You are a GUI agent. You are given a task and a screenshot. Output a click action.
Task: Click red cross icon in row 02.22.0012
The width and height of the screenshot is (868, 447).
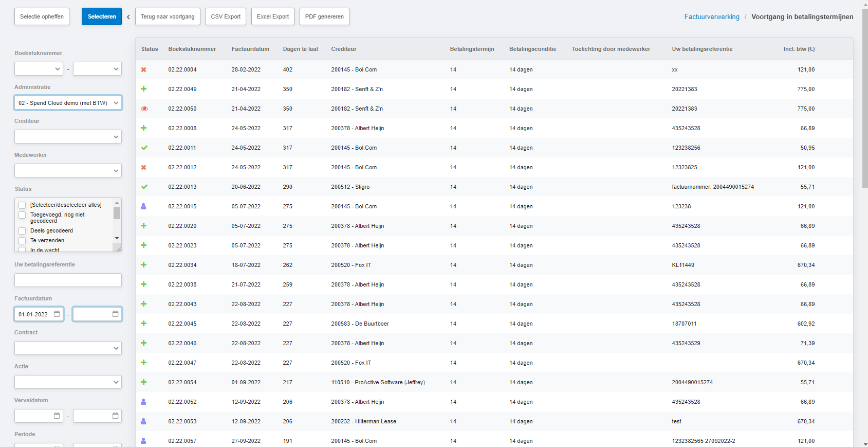point(144,167)
